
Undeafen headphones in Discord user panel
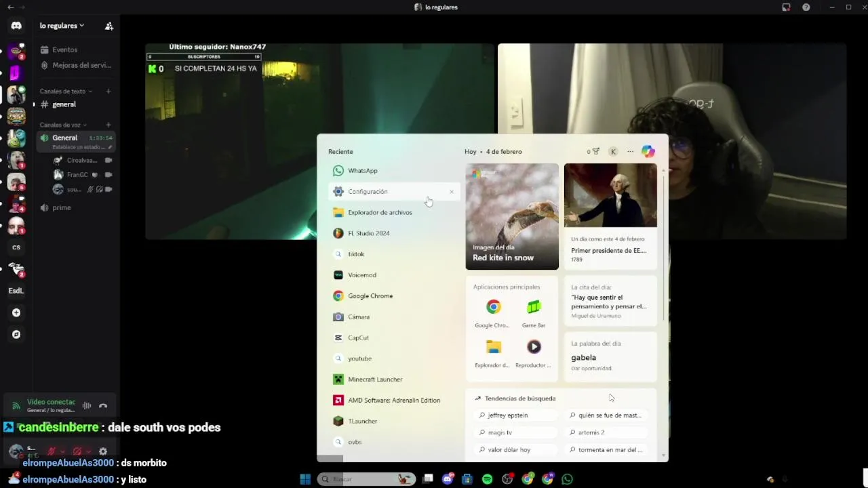(77, 451)
